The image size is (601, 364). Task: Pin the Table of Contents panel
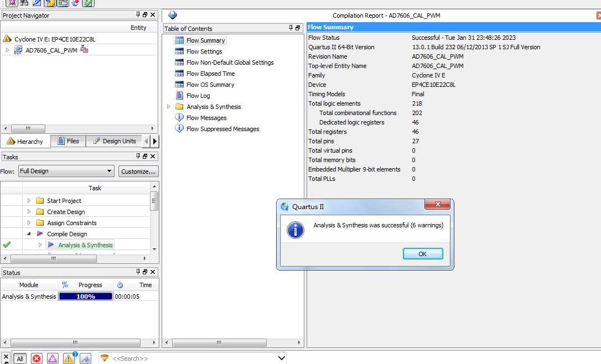[x=291, y=28]
